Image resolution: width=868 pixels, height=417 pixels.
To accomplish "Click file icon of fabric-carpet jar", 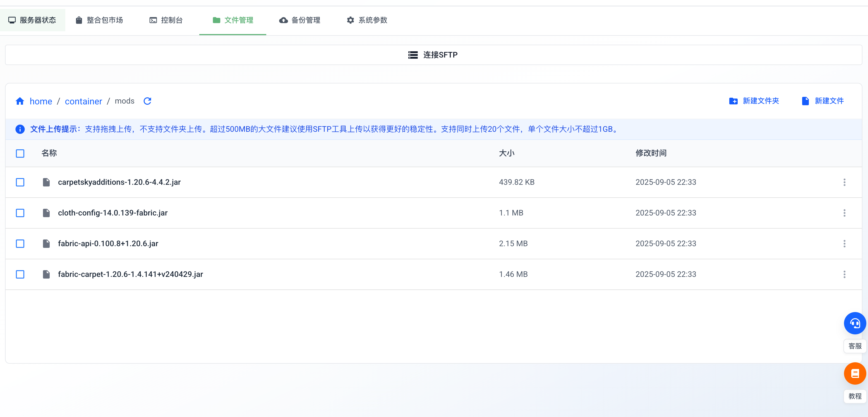I will point(46,274).
